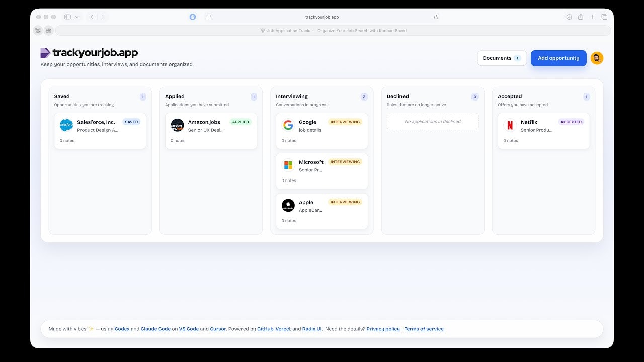Viewport: 644px width, 362px height.
Task: Click the share icon in the toolbar
Action: (581, 17)
